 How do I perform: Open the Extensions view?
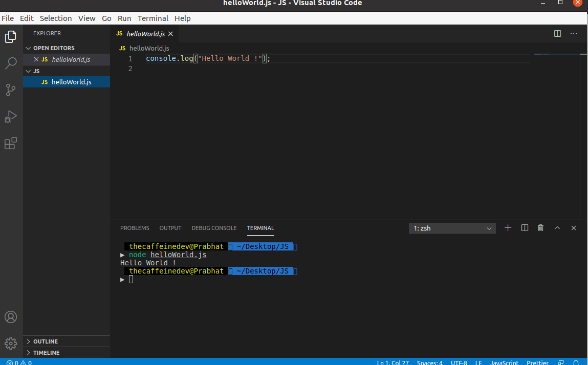(11, 144)
